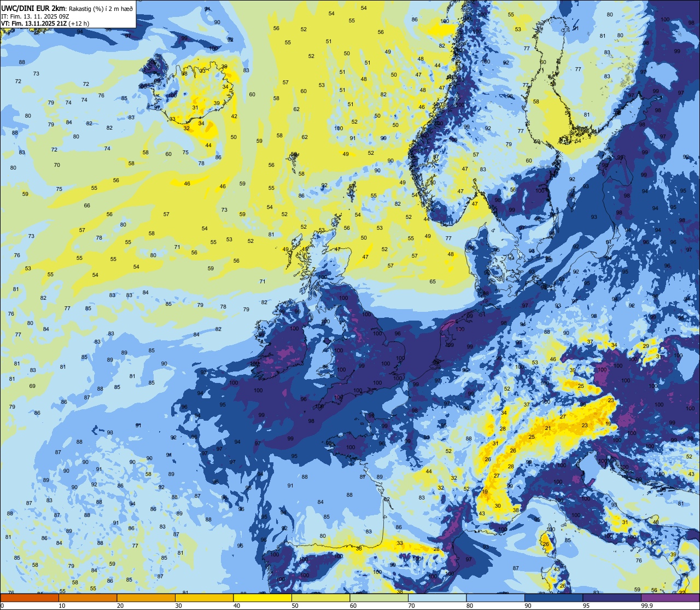Click humidity value '42' off eastern Iceland
700x610 pixels.
pyautogui.click(x=234, y=116)
